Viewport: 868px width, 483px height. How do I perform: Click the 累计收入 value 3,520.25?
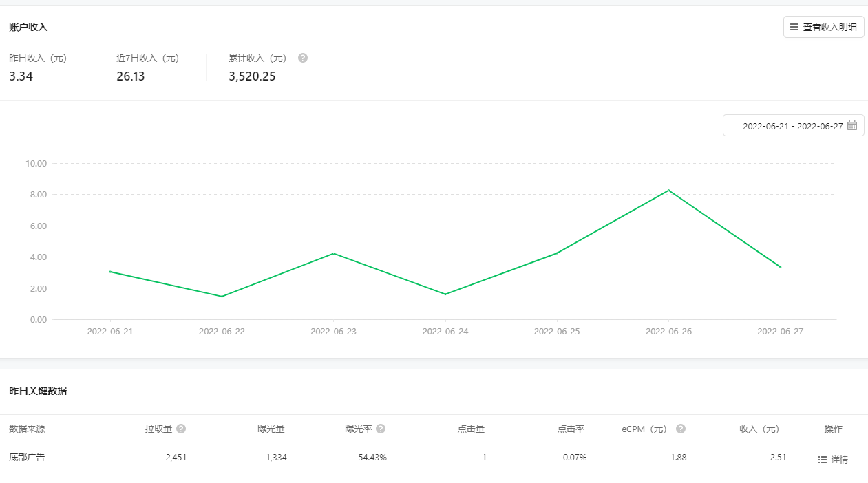click(x=252, y=76)
